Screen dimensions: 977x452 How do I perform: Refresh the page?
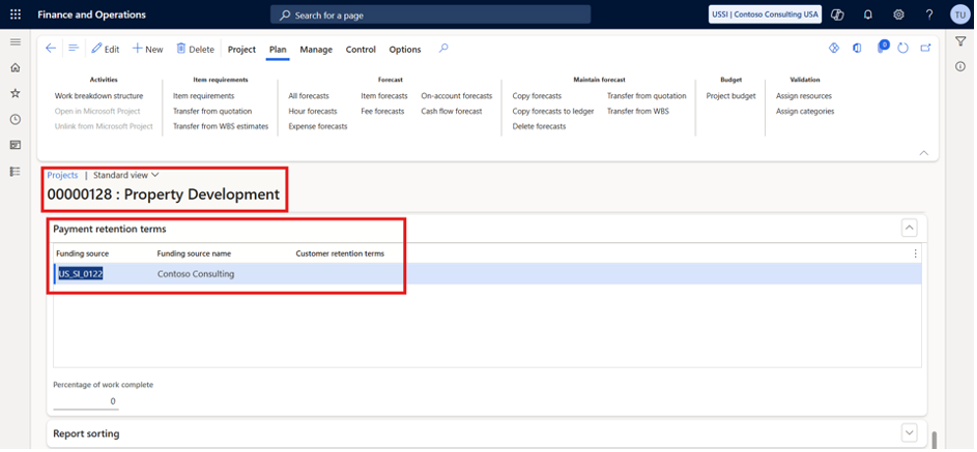click(903, 48)
